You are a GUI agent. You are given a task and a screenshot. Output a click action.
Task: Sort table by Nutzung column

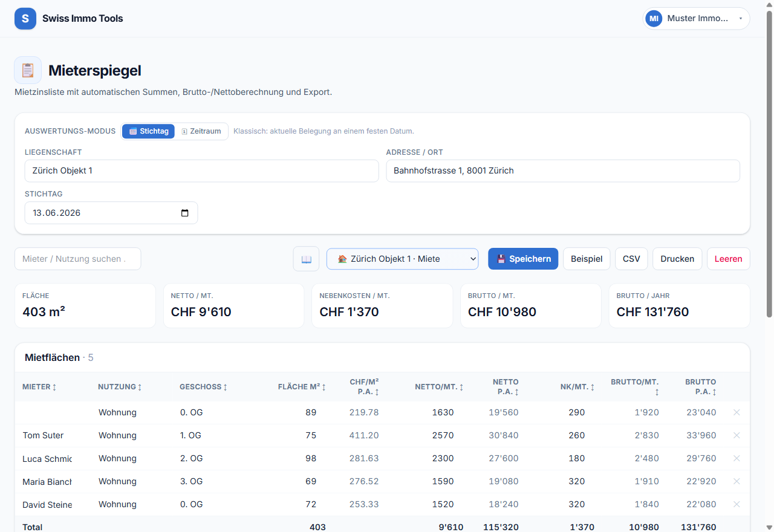pos(120,387)
